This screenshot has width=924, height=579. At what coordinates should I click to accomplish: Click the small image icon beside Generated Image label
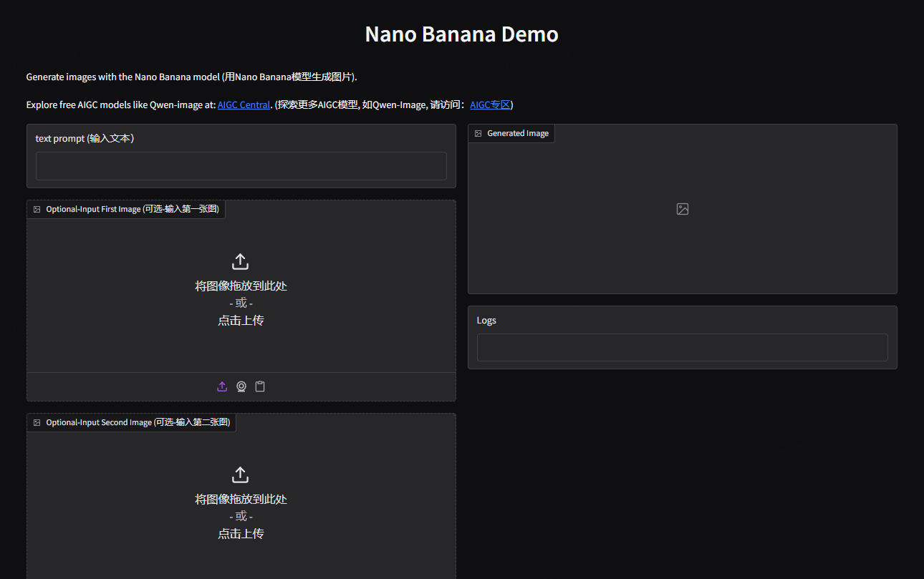478,134
